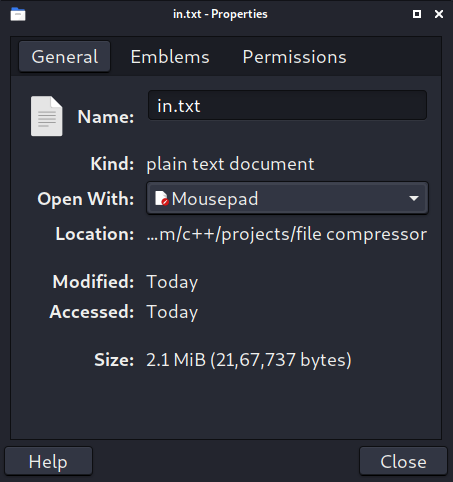This screenshot has width=453, height=482.
Task: Click the file size value text
Action: click(249, 360)
